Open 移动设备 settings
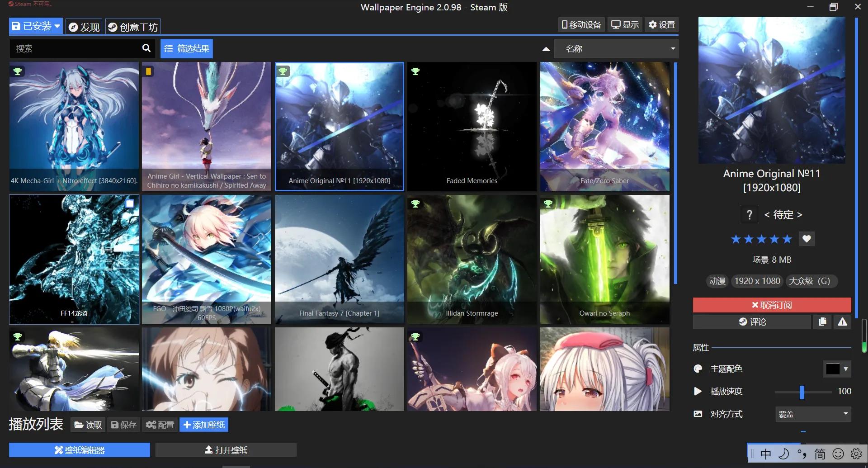868x468 pixels. tap(581, 24)
